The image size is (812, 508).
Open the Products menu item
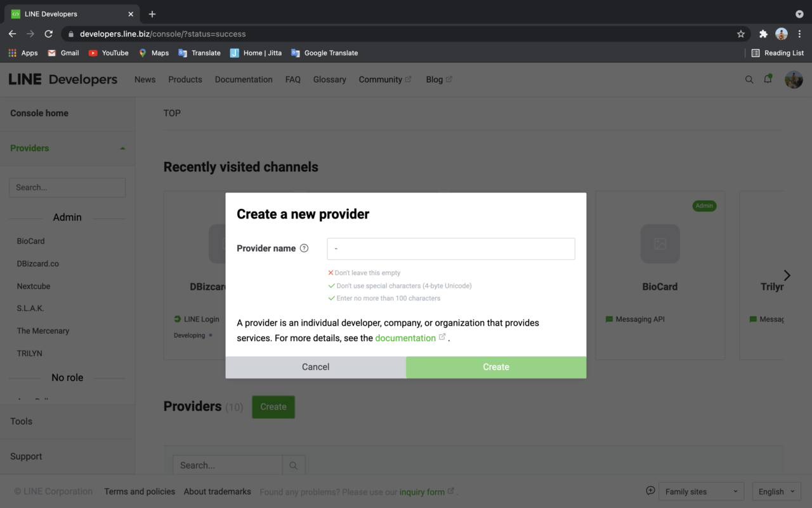(185, 79)
